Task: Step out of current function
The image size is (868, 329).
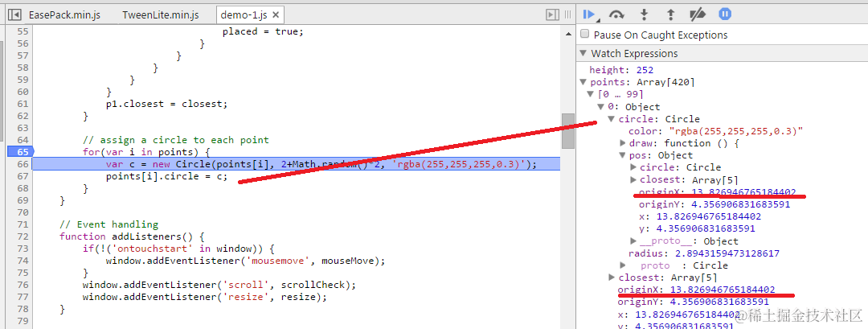Action: (670, 14)
